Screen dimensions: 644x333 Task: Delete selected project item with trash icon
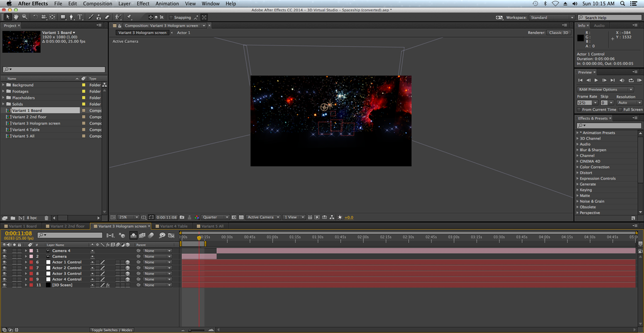48,217
